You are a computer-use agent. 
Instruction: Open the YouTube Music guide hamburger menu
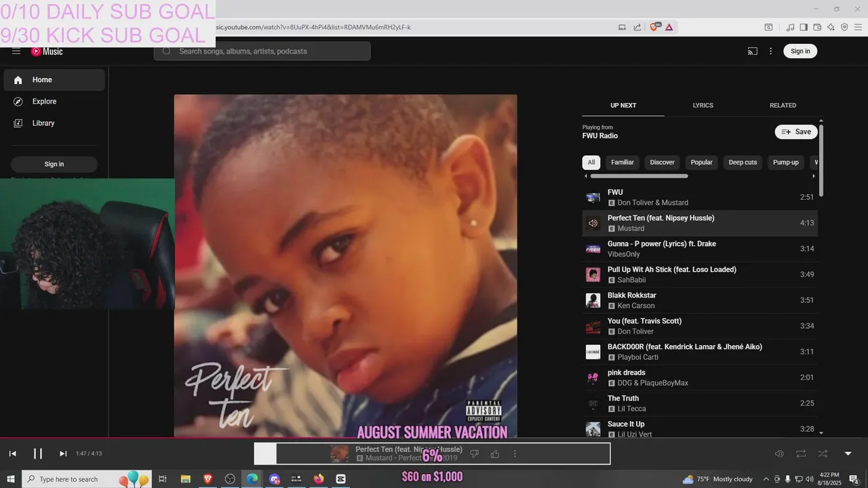[16, 51]
